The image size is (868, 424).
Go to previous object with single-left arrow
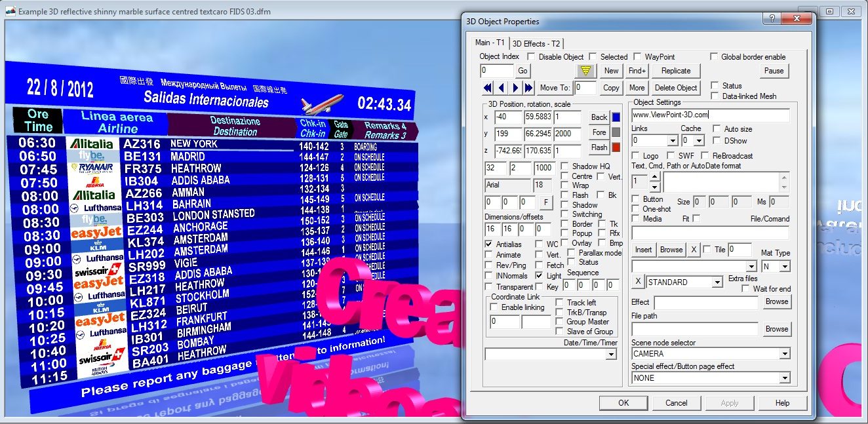pyautogui.click(x=502, y=88)
